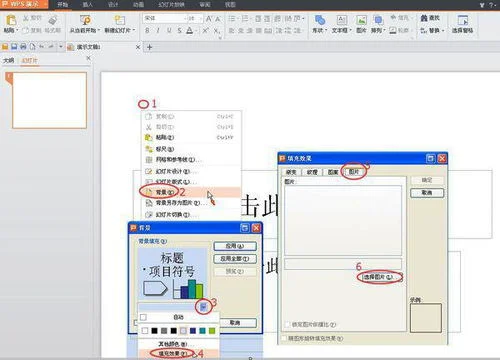Screen dimensions: 500x360
Task: Expand the New Slide dropdown arrow
Action: pyautogui.click(x=134, y=30)
